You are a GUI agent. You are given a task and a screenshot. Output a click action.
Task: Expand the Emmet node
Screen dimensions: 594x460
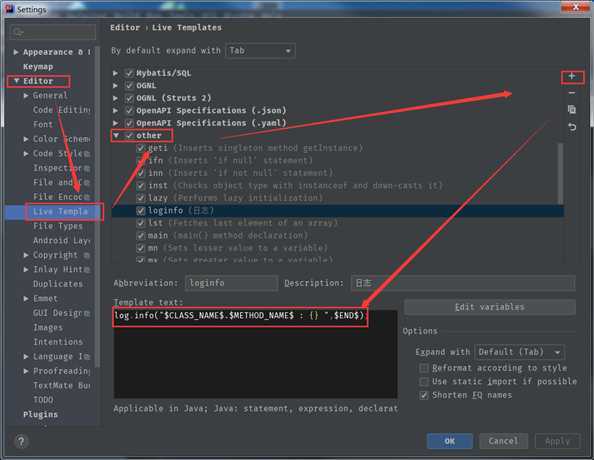point(26,299)
